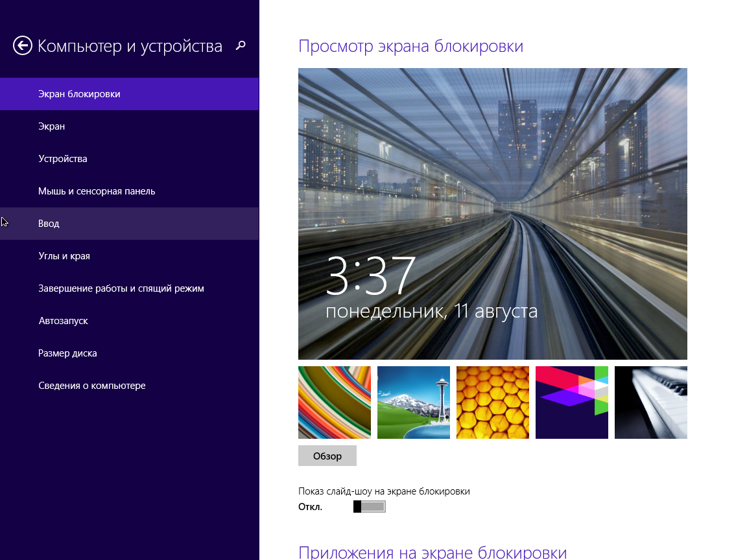Image resolution: width=747 pixels, height=560 pixels.
Task: Open search with the magnifier icon
Action: click(241, 45)
